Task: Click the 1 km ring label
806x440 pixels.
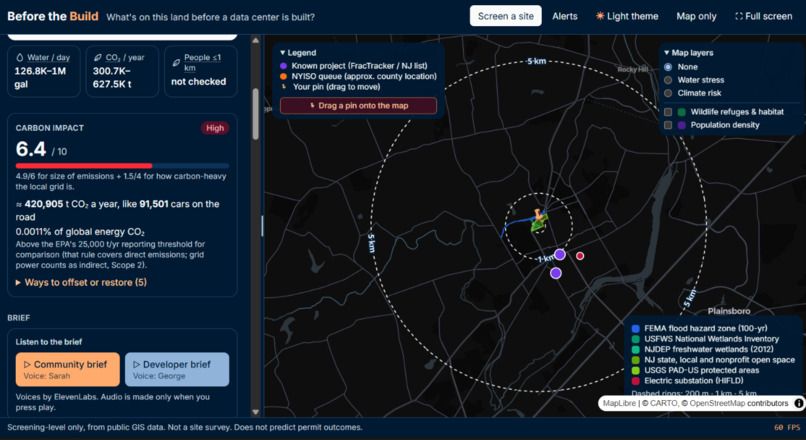Action: [x=545, y=259]
